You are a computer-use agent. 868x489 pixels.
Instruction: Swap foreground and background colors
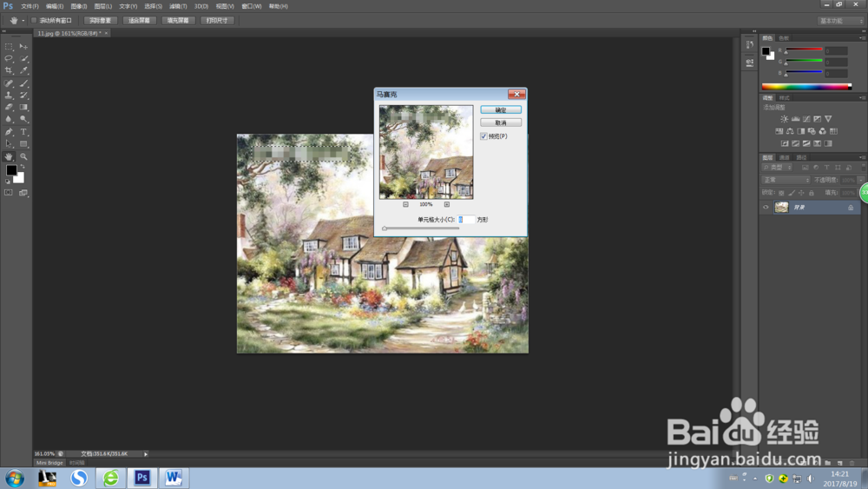(23, 167)
